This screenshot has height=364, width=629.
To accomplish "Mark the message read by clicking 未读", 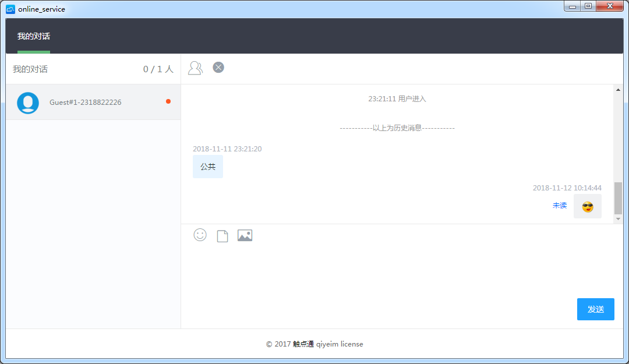I will (x=559, y=205).
